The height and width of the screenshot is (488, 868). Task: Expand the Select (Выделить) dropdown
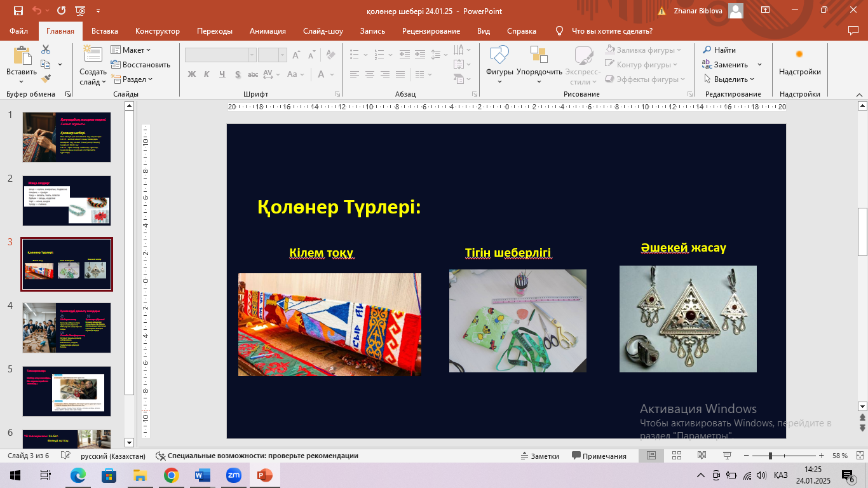click(x=730, y=79)
